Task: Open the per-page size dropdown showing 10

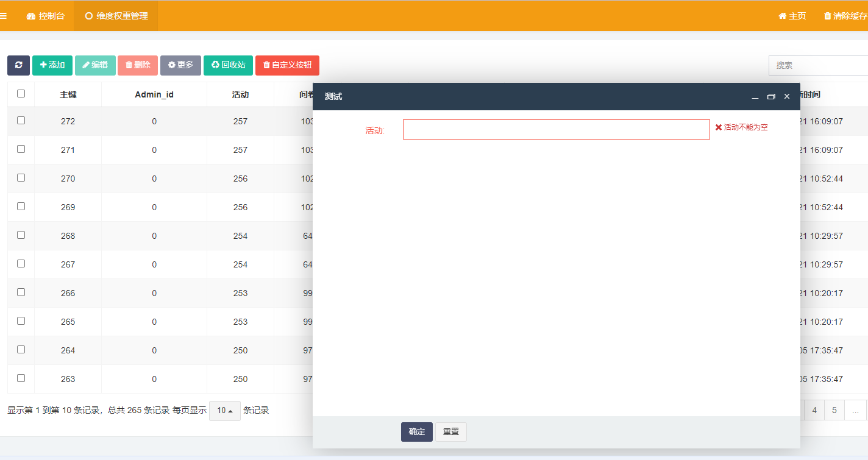Action: click(224, 410)
